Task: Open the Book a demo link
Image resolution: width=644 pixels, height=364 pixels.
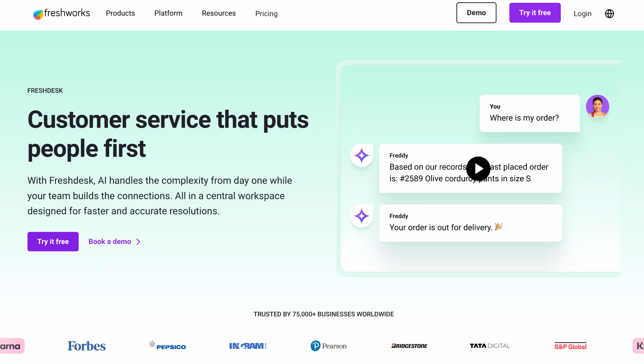Action: (x=110, y=241)
